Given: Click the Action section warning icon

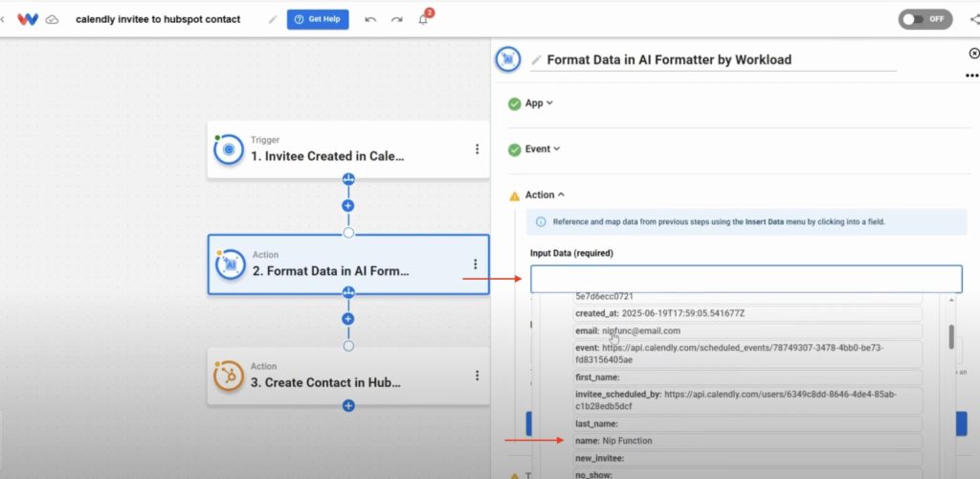Looking at the screenshot, I should [x=514, y=195].
